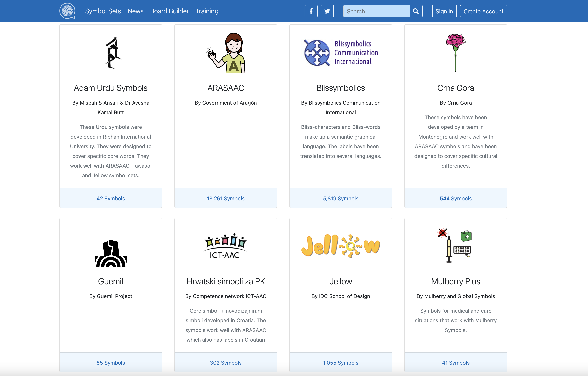The width and height of the screenshot is (588, 376).
Task: Select the Training navigation tab
Action: (207, 11)
